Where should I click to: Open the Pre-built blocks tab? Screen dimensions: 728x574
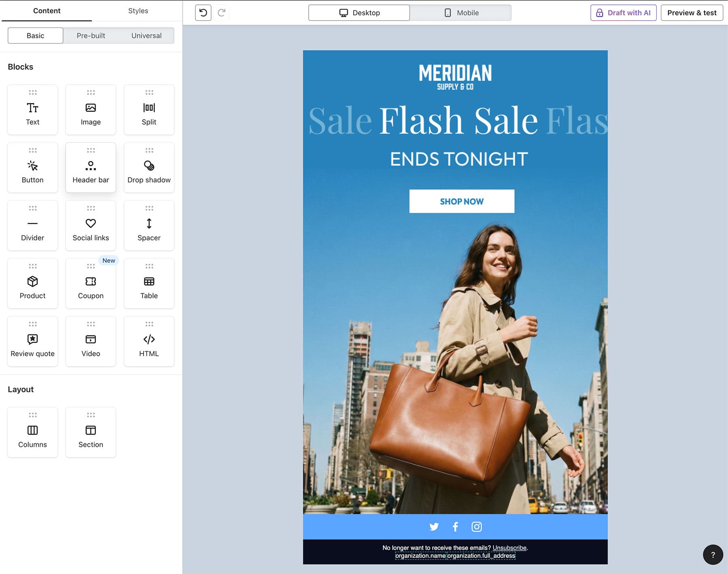point(91,35)
